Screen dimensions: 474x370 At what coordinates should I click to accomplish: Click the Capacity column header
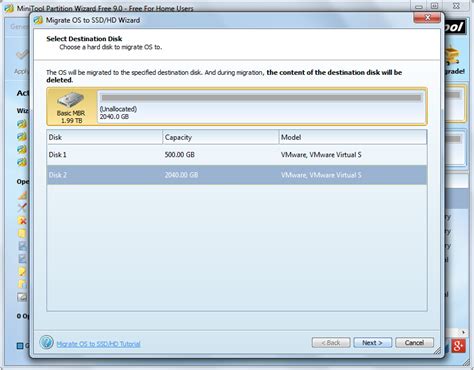pyautogui.click(x=220, y=137)
